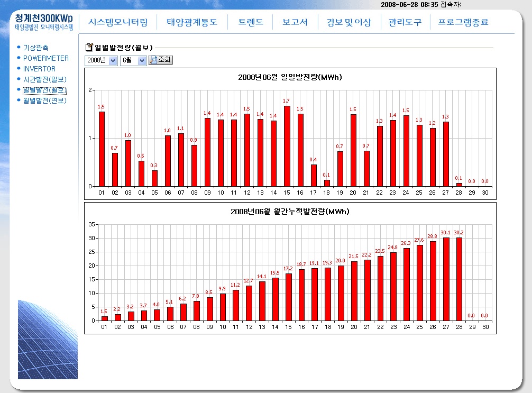Open the 관리도구 menu
The image size is (532, 393).
405,23
